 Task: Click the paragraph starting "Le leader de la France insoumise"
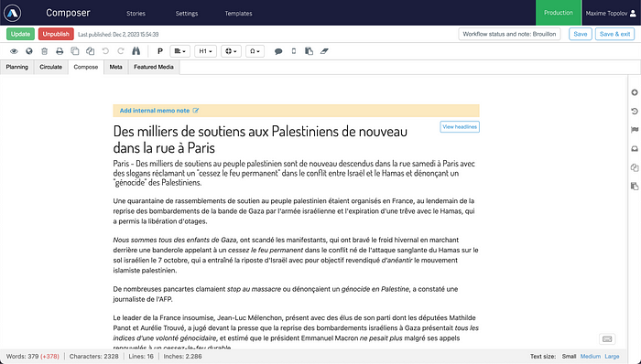[x=296, y=333]
